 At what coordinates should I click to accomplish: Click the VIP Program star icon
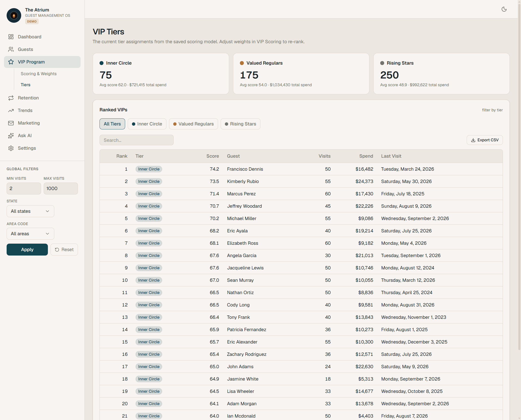[11, 62]
